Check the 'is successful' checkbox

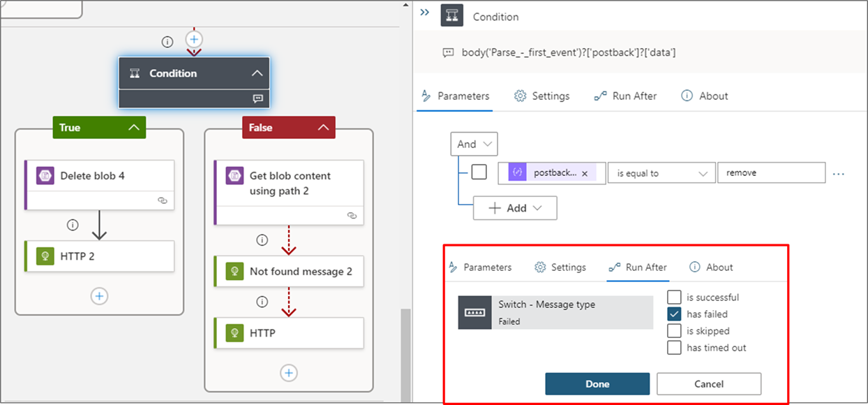(674, 297)
